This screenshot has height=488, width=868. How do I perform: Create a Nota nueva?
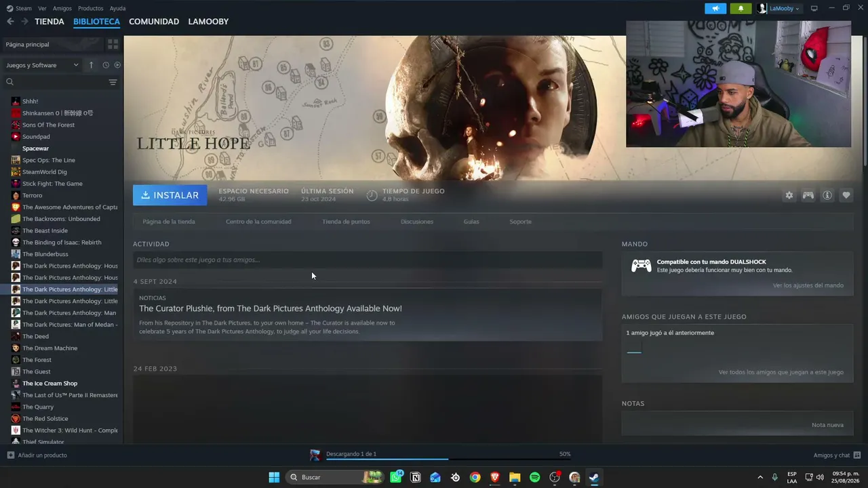pyautogui.click(x=827, y=425)
